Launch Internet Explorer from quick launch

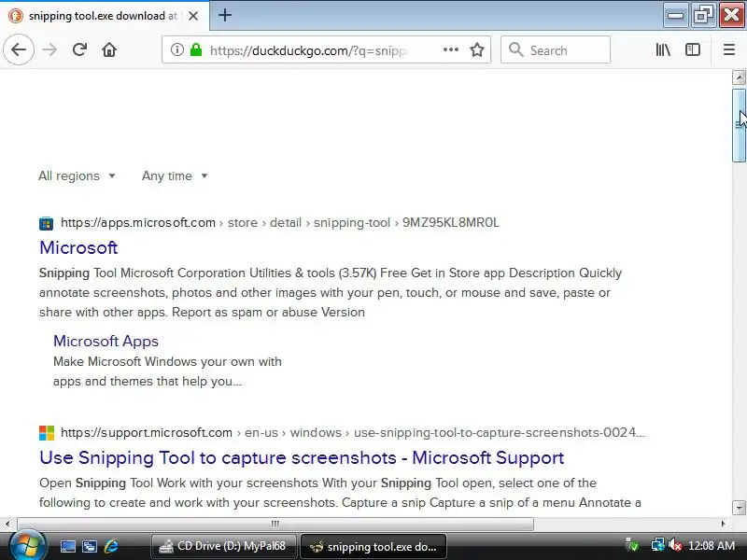coord(111,546)
